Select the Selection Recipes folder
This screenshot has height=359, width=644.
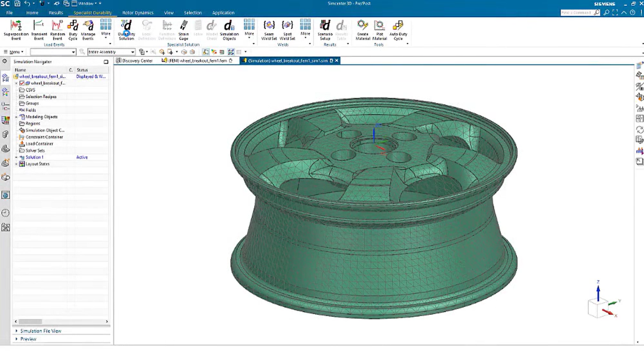41,97
